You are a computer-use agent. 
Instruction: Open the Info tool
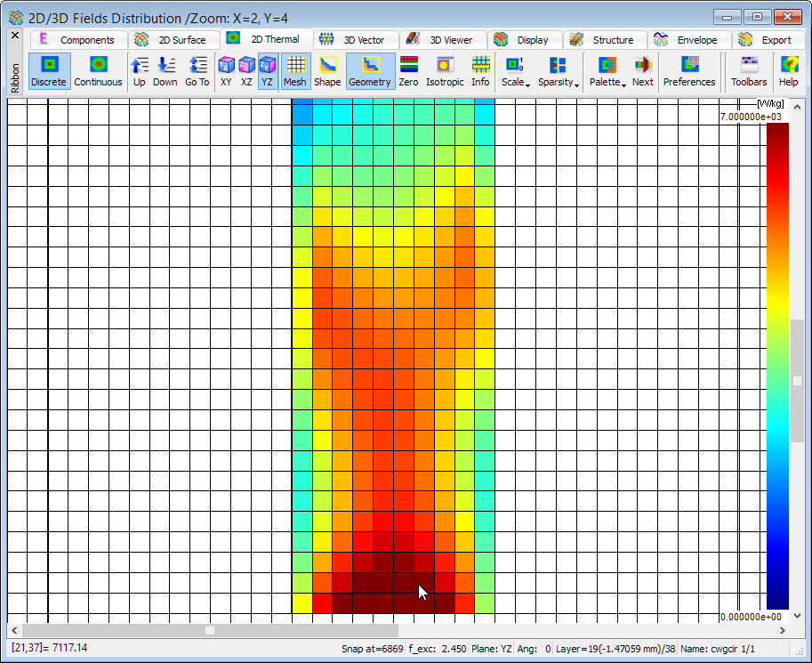pos(480,71)
